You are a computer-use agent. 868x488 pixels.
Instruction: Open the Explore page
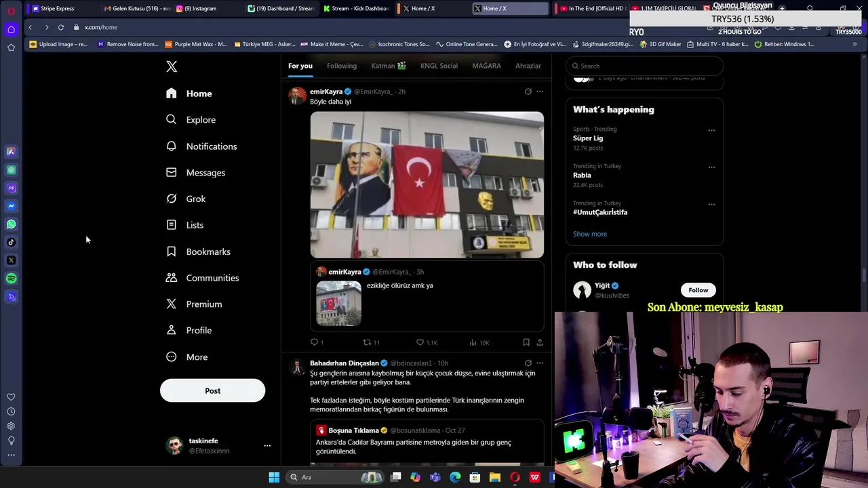[x=191, y=120]
